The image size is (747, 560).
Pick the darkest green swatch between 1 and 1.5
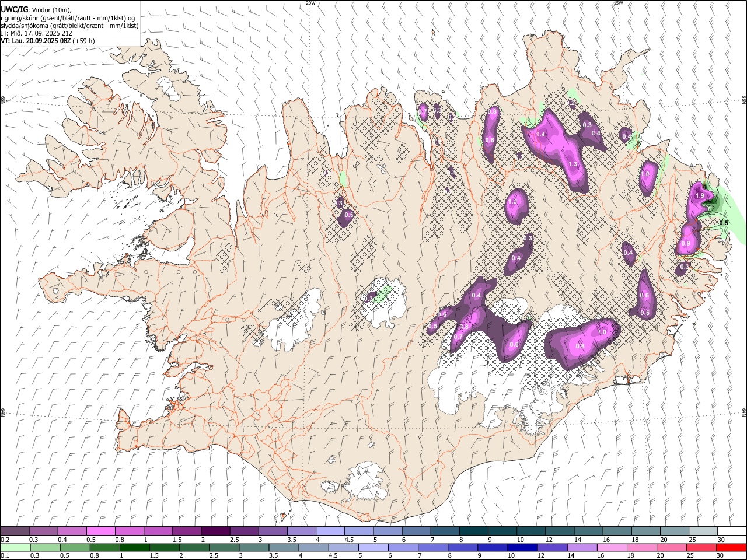coord(134,547)
